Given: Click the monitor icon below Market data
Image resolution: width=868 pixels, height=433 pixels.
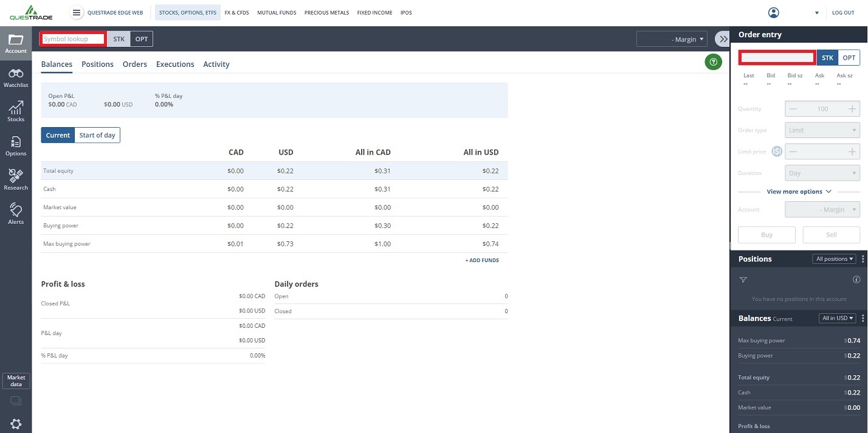Looking at the screenshot, I should (16, 401).
